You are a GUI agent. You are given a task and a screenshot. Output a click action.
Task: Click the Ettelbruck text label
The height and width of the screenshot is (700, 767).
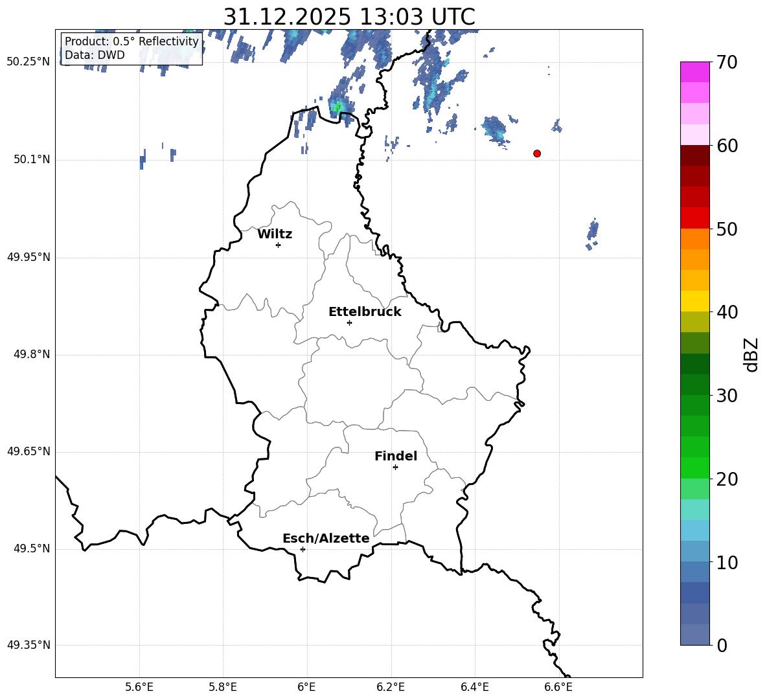365,312
